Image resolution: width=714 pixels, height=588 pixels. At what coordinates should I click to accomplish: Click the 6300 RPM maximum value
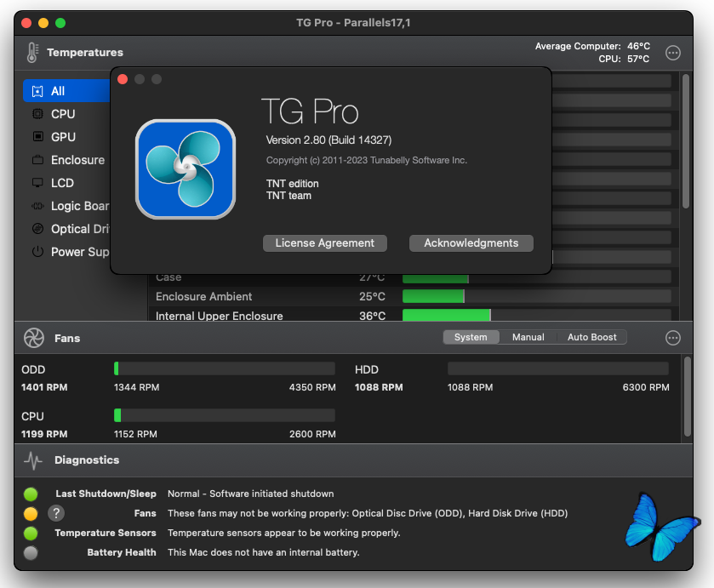646,387
